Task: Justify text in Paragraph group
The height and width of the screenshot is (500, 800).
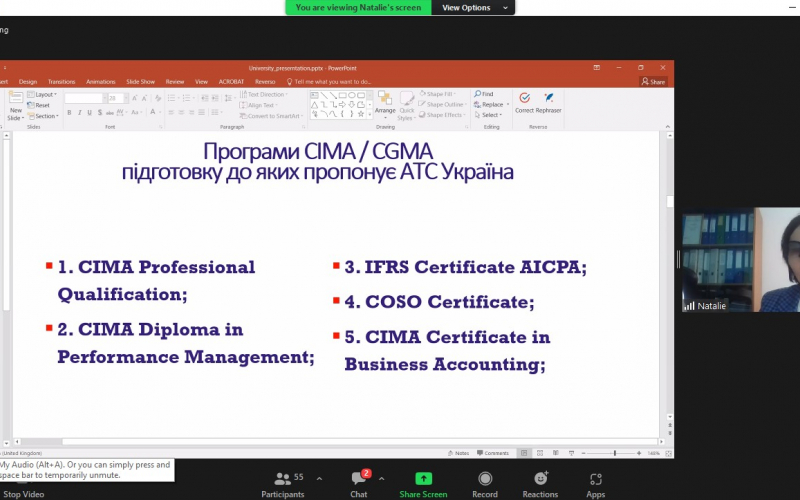Action: tap(202, 112)
